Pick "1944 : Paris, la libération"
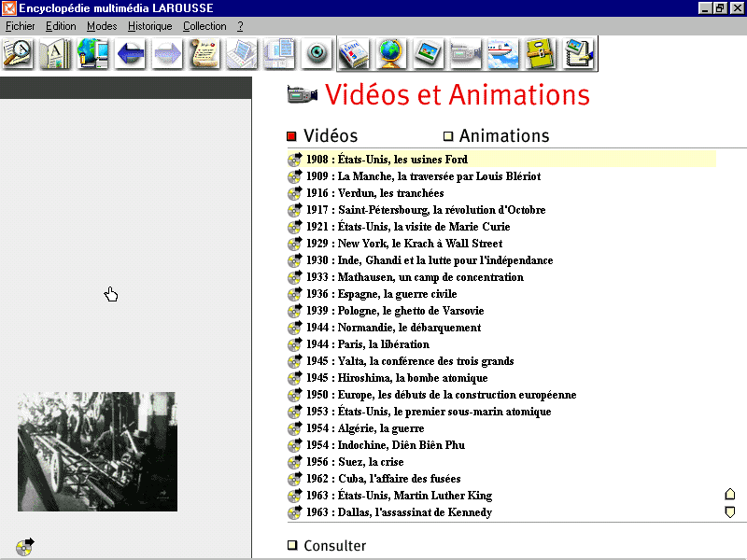 point(359,344)
